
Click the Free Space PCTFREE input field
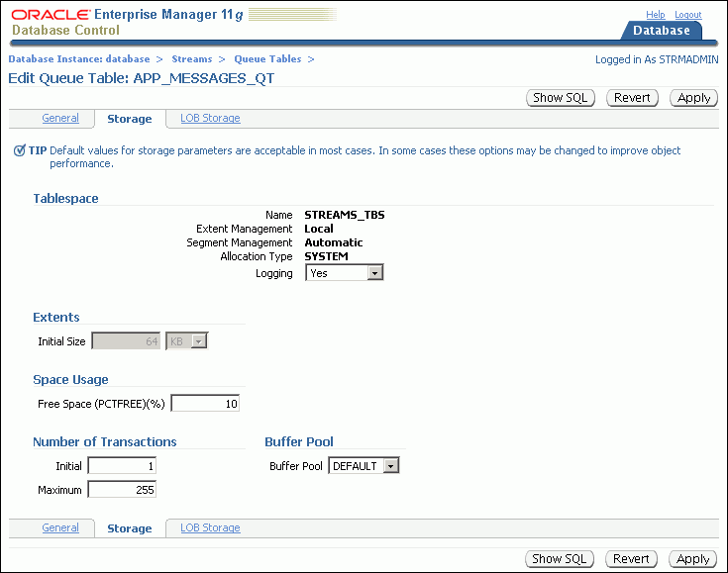tap(206, 404)
